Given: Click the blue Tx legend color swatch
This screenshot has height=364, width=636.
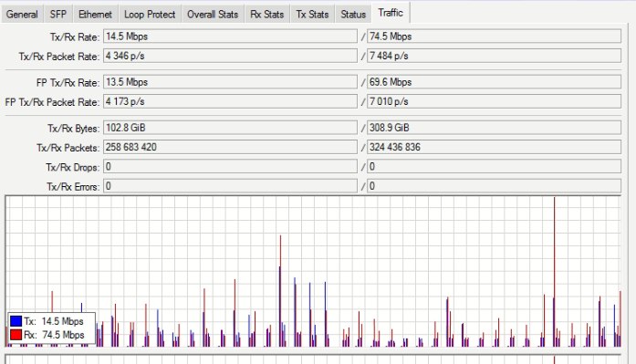Looking at the screenshot, I should (16, 321).
